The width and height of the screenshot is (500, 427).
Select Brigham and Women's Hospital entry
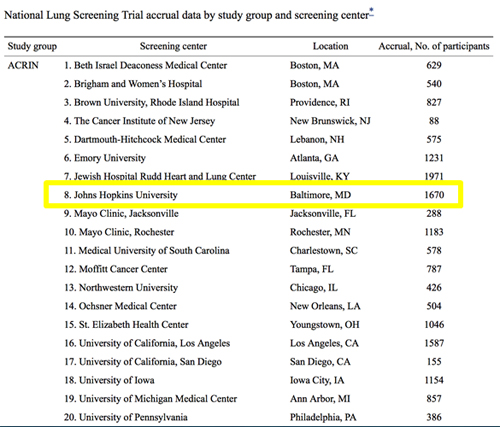click(x=133, y=84)
